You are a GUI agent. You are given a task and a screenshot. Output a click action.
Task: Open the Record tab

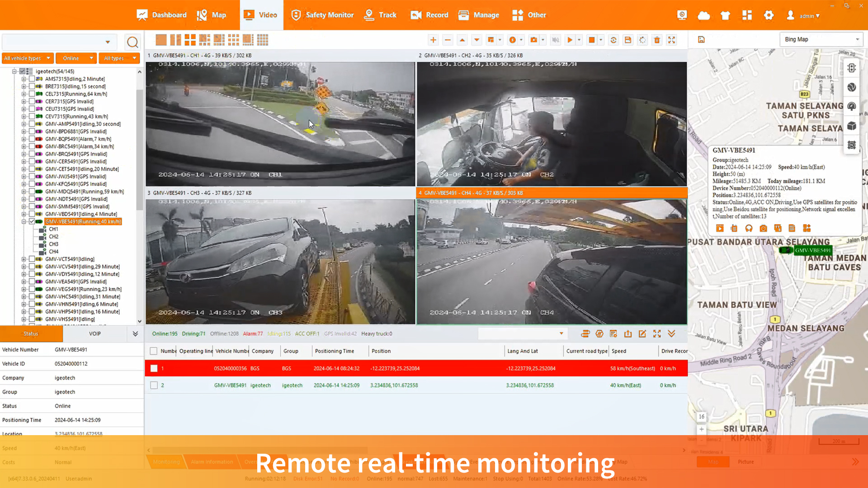pos(429,15)
